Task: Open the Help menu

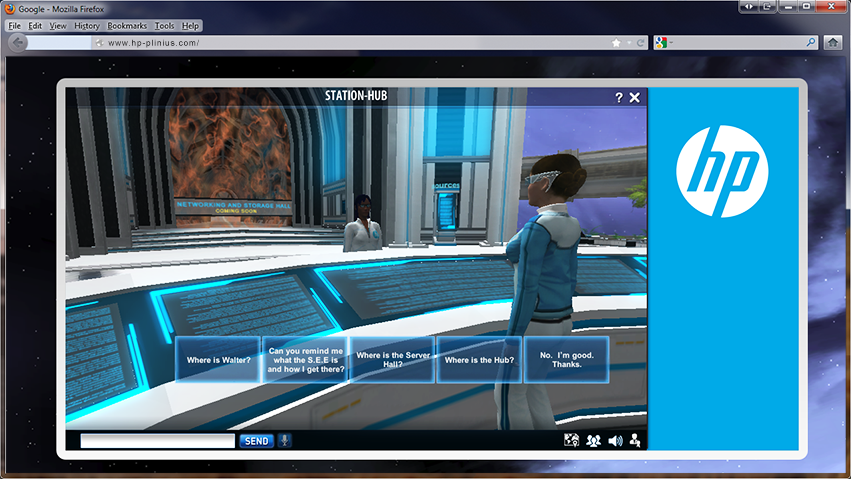Action: (190, 25)
